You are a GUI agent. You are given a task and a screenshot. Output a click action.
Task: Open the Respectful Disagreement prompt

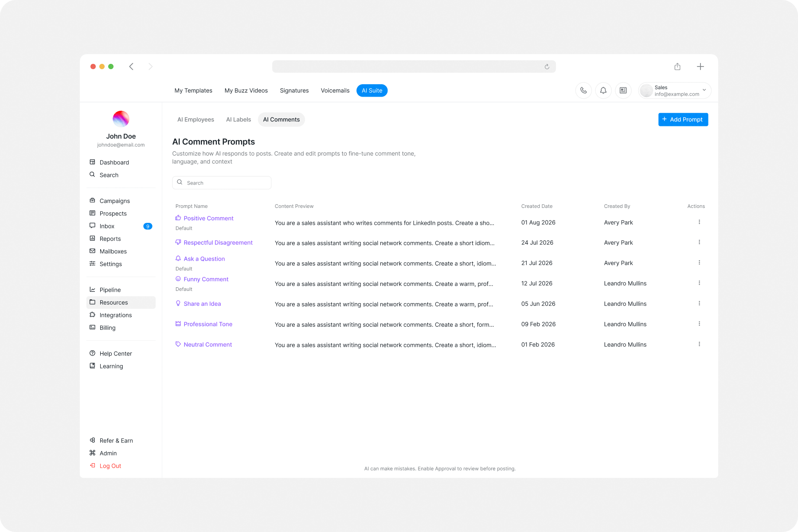click(218, 243)
